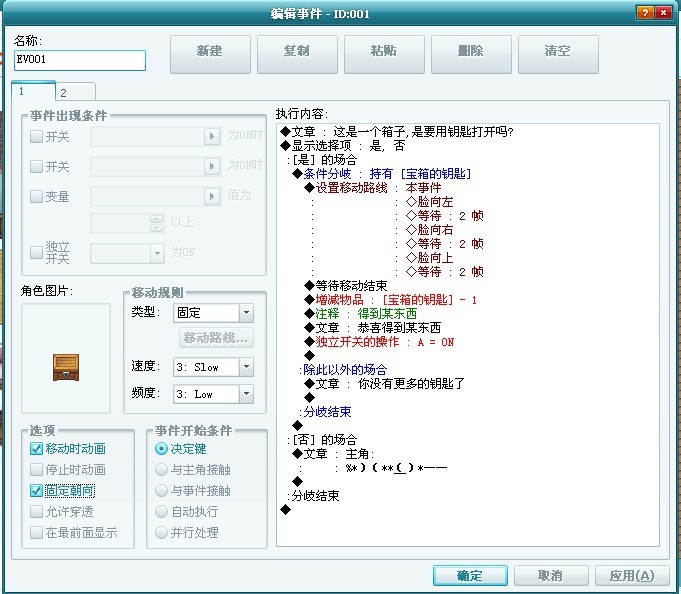Image resolution: width=681 pixels, height=594 pixels.
Task: Select the 脸向右 route line
Action: coord(430,230)
